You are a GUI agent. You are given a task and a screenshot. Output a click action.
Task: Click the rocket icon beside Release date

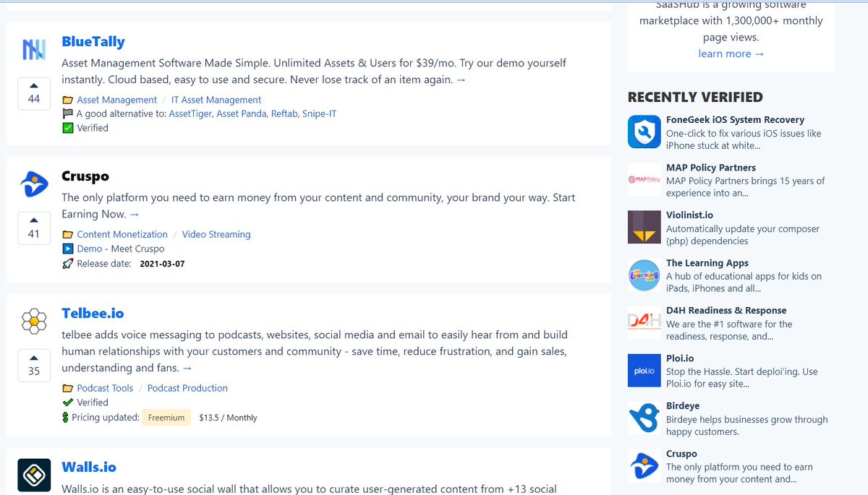pyautogui.click(x=67, y=264)
